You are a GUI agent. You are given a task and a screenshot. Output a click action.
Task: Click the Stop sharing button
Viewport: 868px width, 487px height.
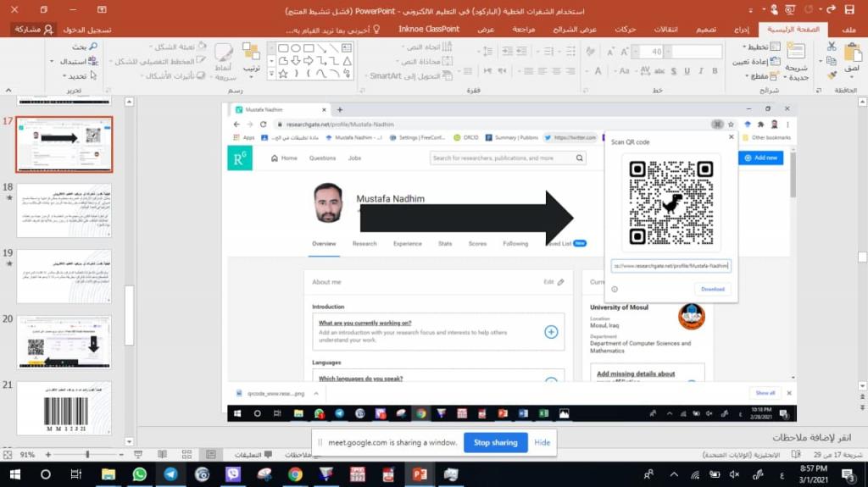pos(495,442)
